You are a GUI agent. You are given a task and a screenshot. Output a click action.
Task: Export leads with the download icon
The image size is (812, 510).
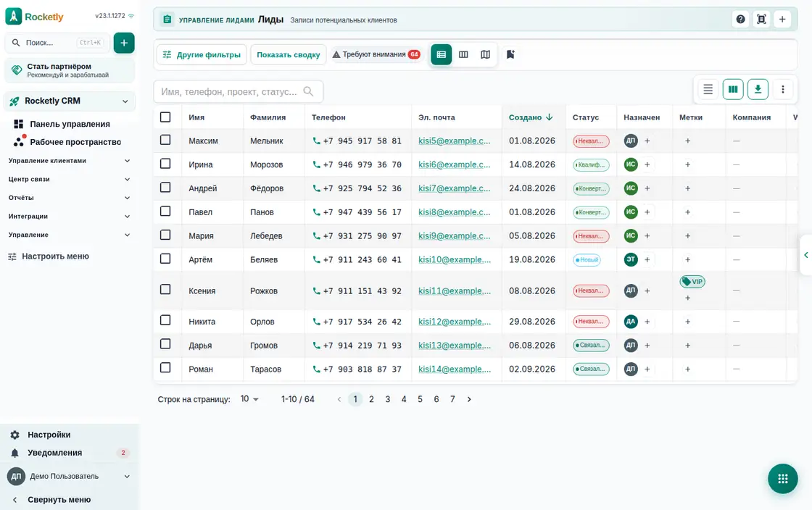coord(758,90)
